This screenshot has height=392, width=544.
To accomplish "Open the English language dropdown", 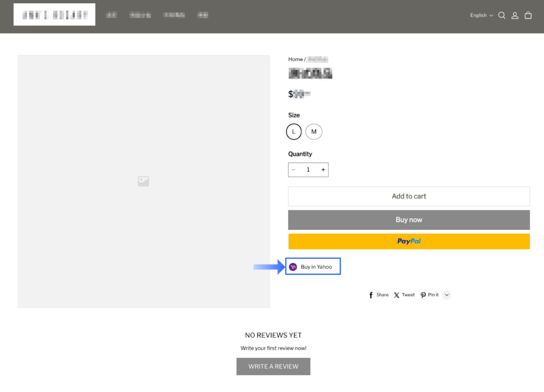I will point(481,15).
